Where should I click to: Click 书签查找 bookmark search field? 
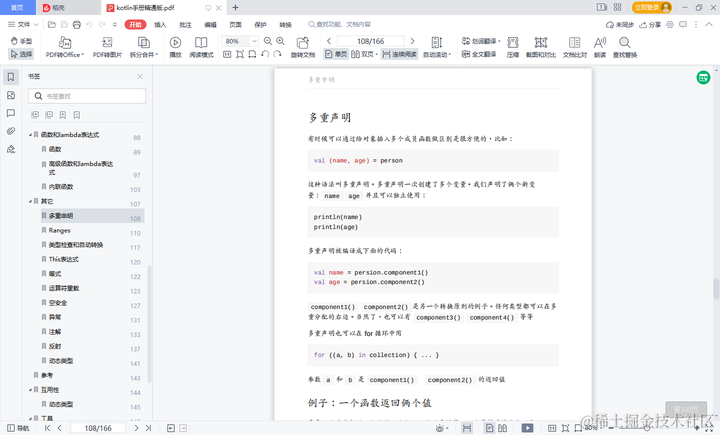pyautogui.click(x=87, y=96)
